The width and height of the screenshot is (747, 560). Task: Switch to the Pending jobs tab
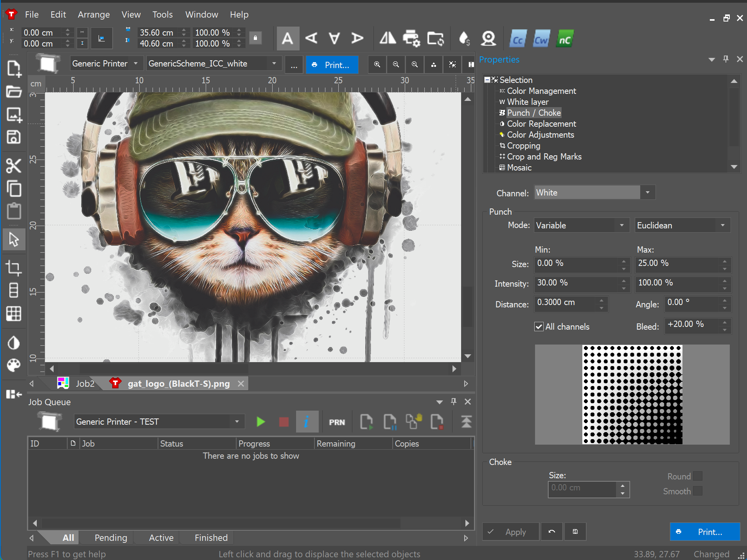(111, 538)
